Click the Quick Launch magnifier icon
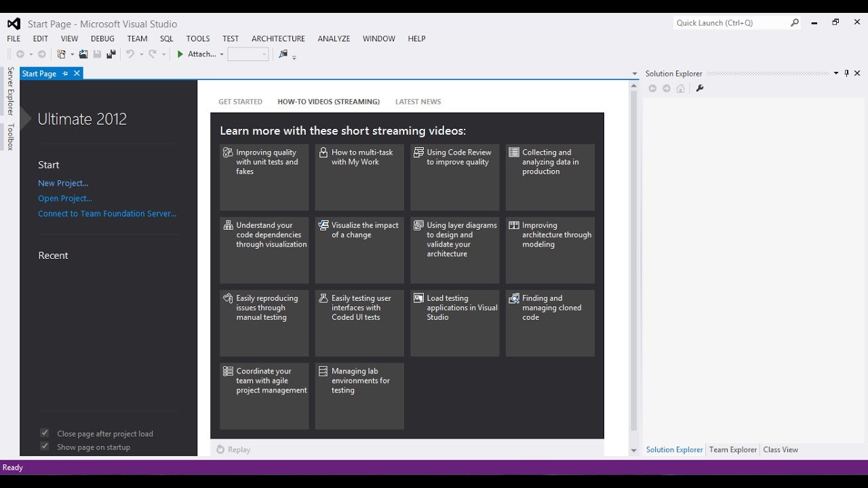The image size is (868, 488). 795,22
